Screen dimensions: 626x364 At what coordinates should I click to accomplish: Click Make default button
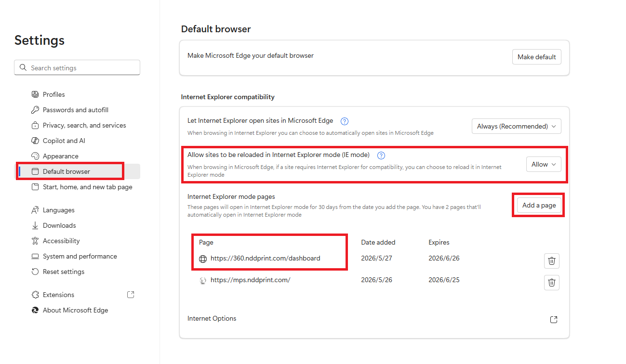[537, 57]
